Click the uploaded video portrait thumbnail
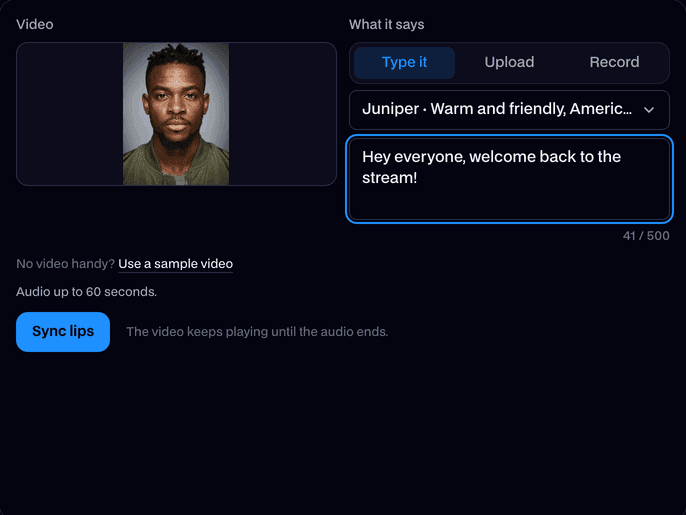The width and height of the screenshot is (686, 515). click(x=176, y=114)
